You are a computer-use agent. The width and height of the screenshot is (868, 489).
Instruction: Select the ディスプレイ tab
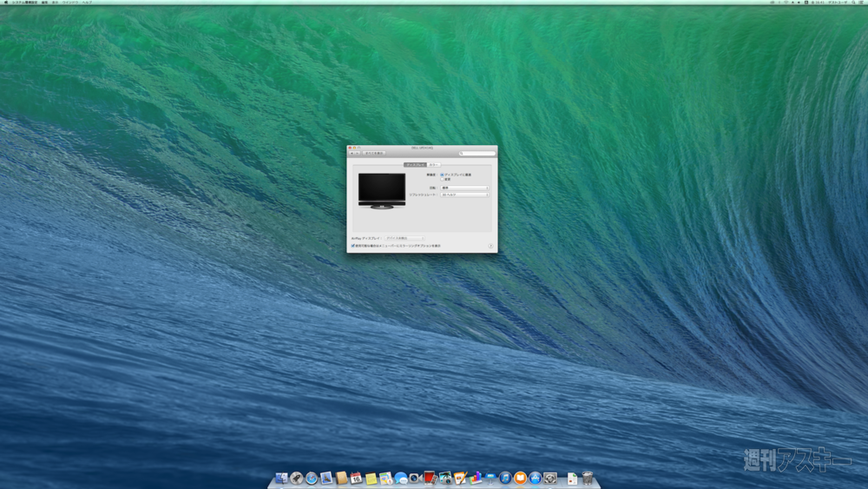pos(415,164)
